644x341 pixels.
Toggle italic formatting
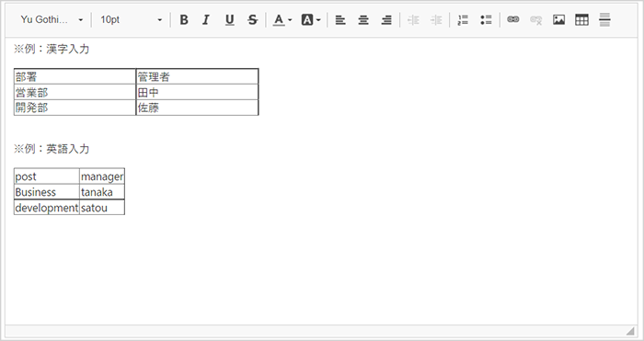coord(207,19)
